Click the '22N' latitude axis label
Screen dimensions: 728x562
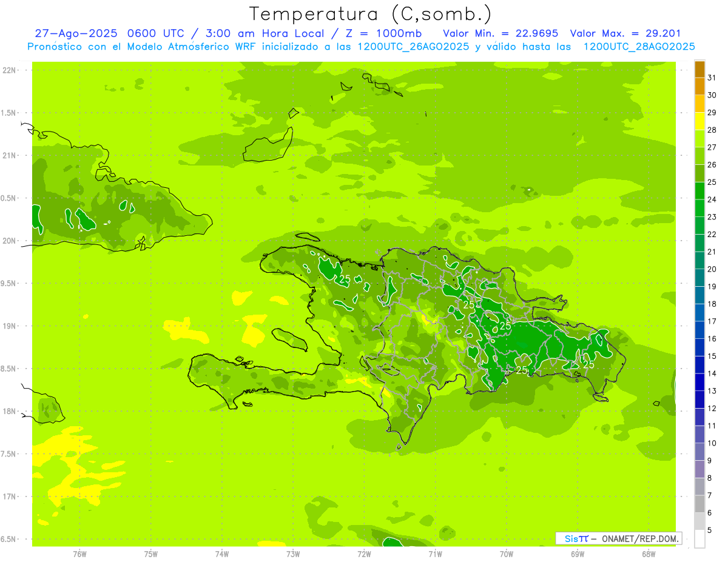[10, 70]
